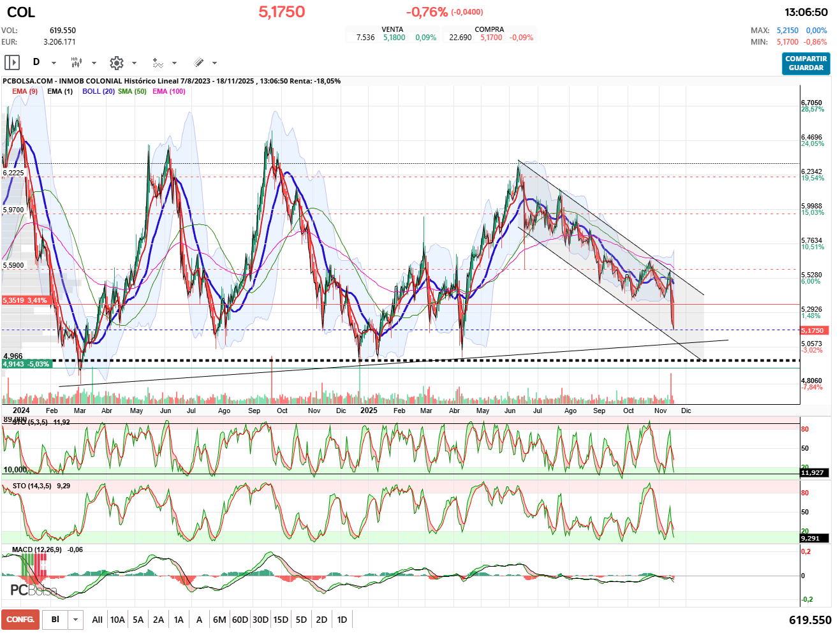Viewport: 840px width, 633px height.
Task: Click the 5,1750 current price tag on axis
Action: pos(814,330)
